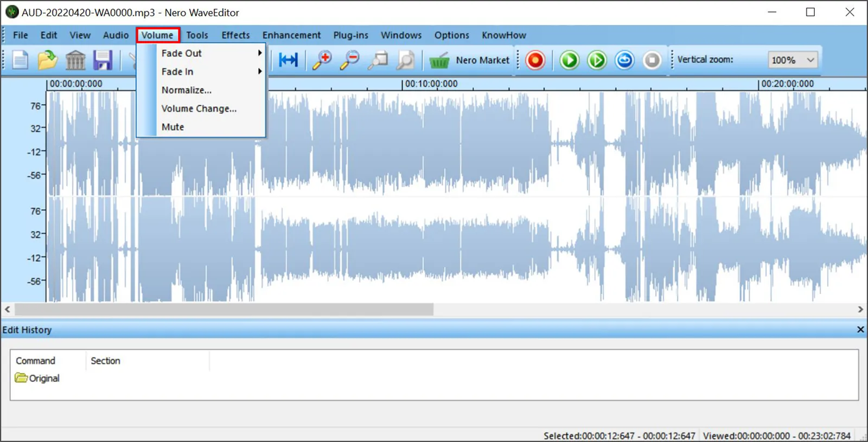Choose Normalize from the Volume menu
Viewport: 868px width, 442px height.
tap(187, 90)
